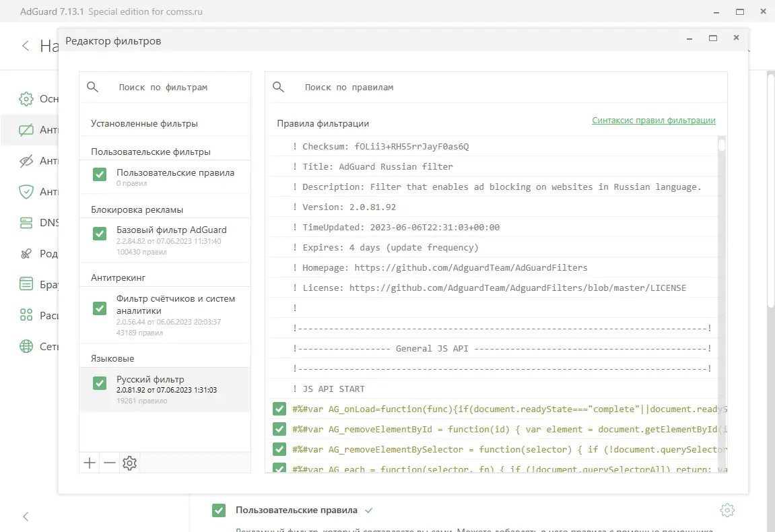The height and width of the screenshot is (532, 775).
Task: Uncheck the AG_removeElementBySelector rule checkbox
Action: (x=279, y=449)
